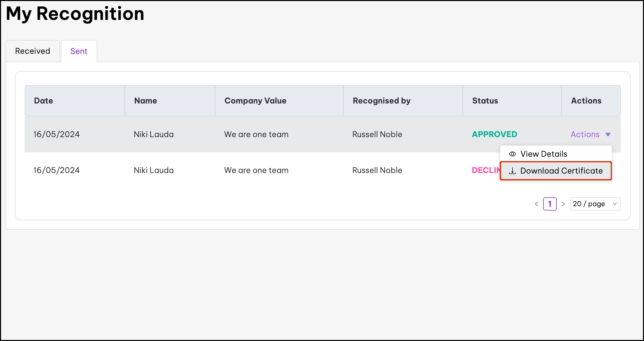
Task: Click the DECLINED status label
Action: pos(485,170)
